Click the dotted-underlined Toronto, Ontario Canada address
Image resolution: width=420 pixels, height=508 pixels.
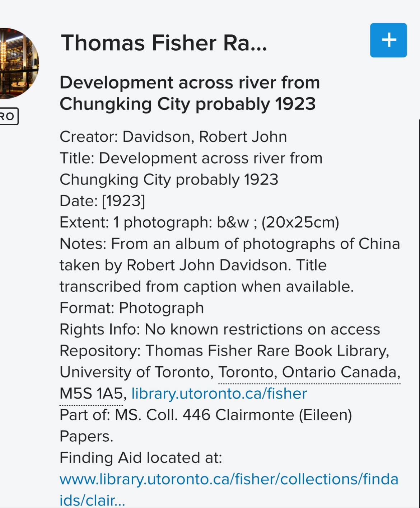pyautogui.click(x=309, y=372)
